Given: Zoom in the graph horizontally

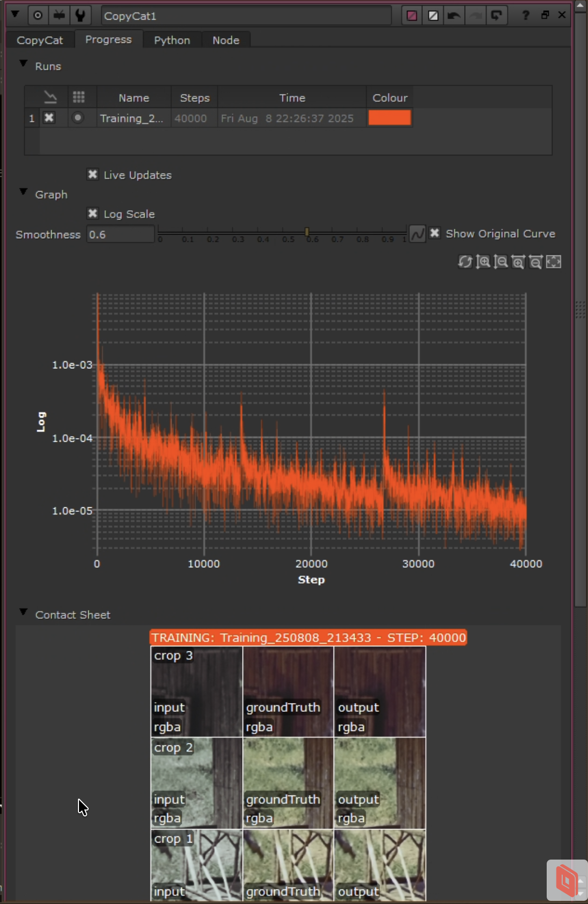Looking at the screenshot, I should coord(518,262).
